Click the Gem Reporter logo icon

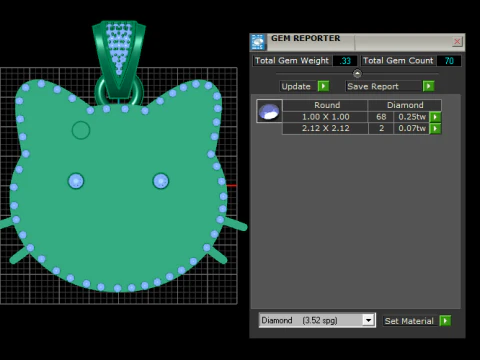(258, 42)
